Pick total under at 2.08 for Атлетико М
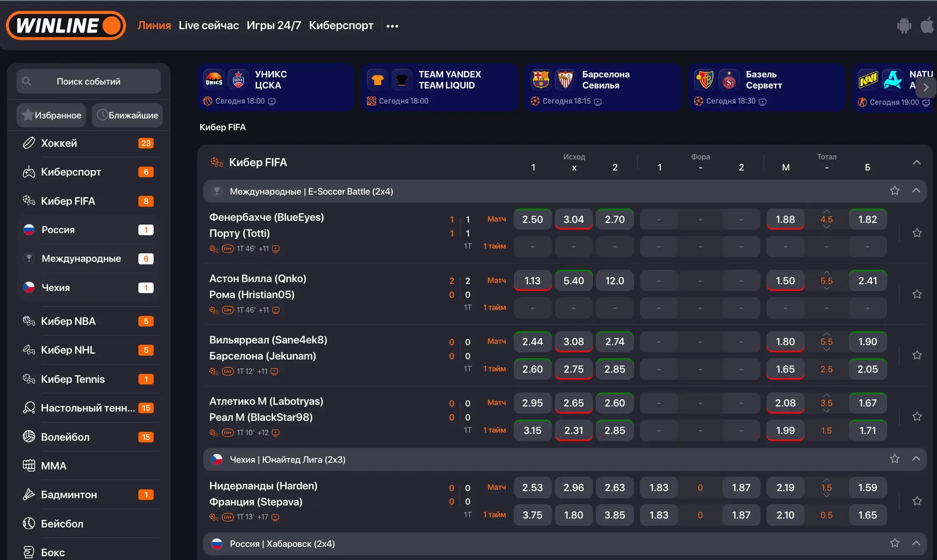 point(785,403)
